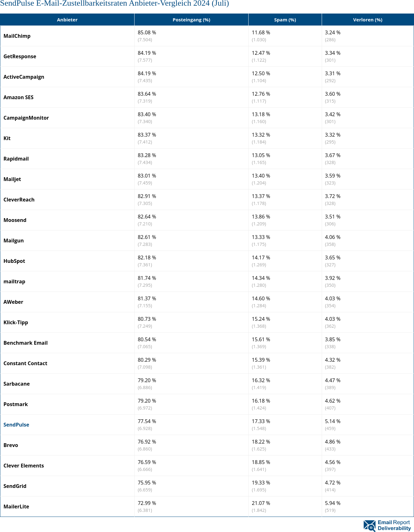Viewport: 414px width, 532px height.
Task: Click the page title about SendPulse Zustellbarkeitsraten
Action: coord(114,3)
